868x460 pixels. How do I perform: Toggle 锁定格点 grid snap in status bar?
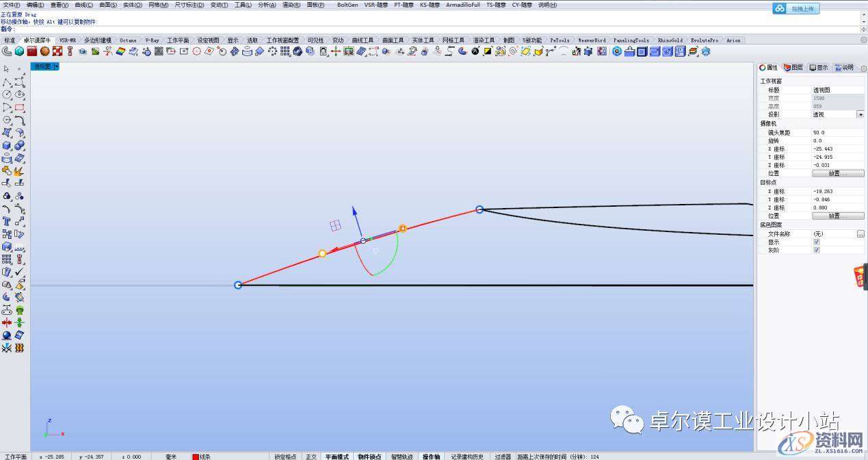[285, 457]
